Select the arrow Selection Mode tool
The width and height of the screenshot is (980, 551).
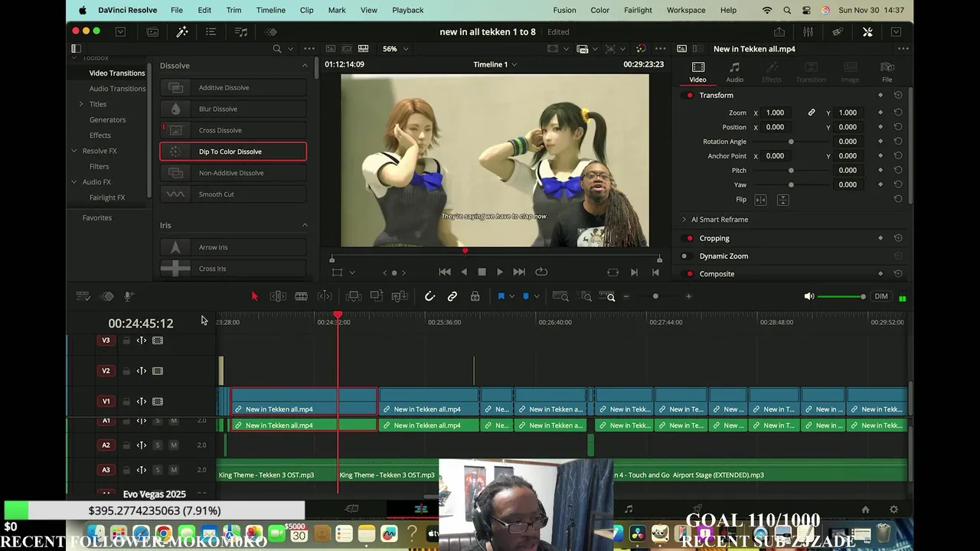click(x=255, y=296)
